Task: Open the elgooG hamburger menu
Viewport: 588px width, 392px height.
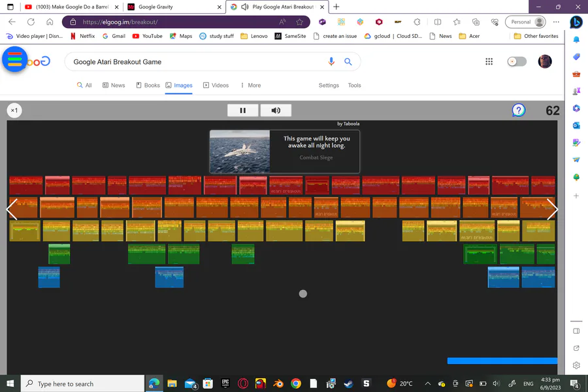Action: (x=14, y=59)
